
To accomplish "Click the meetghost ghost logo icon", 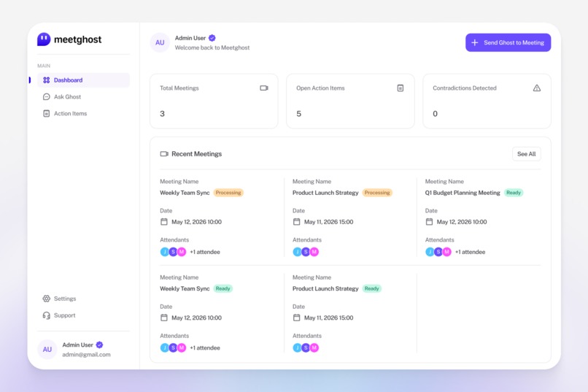I will (44, 39).
